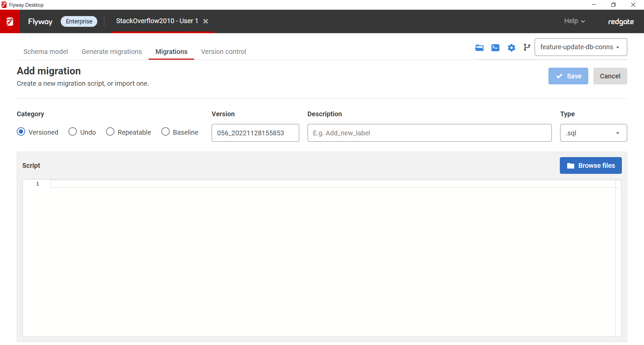Viewport: 644px width, 345px height.
Task: Click the redgate logo
Action: click(621, 21)
